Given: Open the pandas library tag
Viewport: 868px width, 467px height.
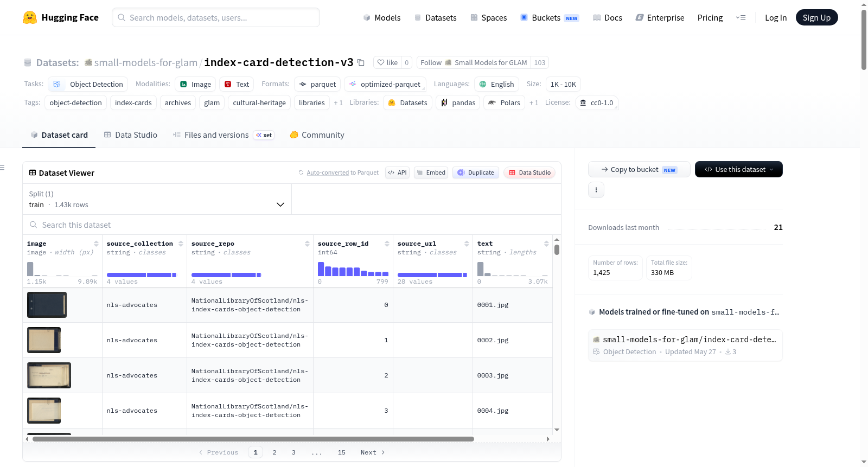Looking at the screenshot, I should [x=458, y=103].
